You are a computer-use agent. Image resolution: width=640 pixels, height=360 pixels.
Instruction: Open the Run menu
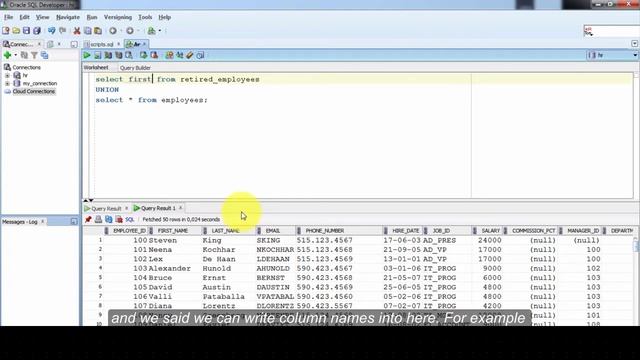pyautogui.click(x=92, y=17)
